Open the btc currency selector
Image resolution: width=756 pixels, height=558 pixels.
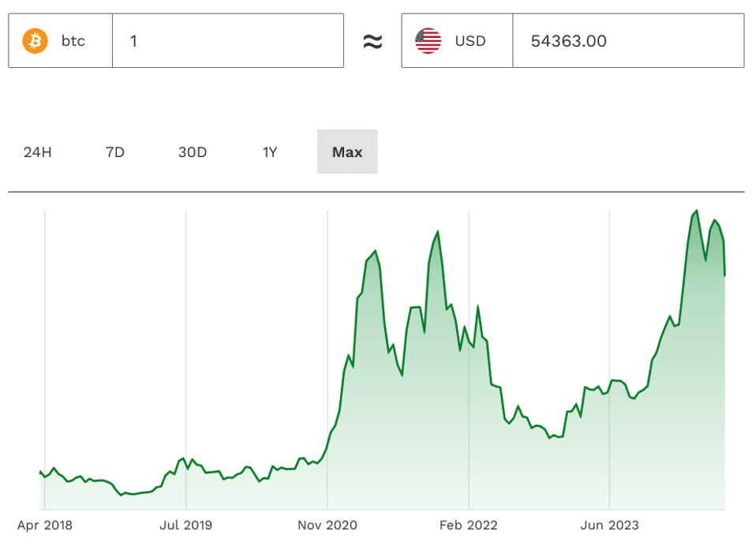point(61,40)
